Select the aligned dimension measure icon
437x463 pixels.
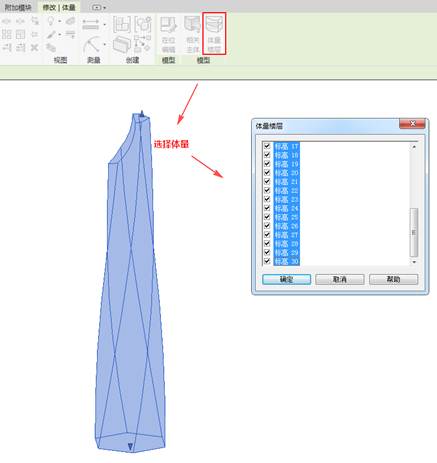pos(90,24)
